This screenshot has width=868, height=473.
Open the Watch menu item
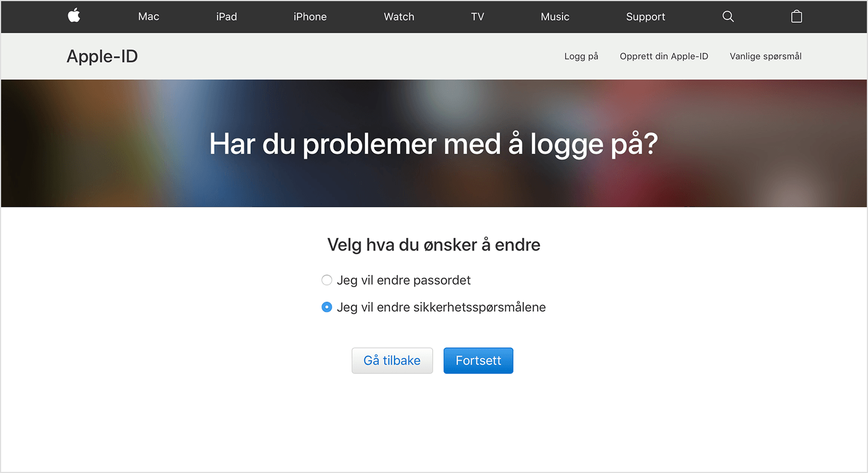[399, 17]
